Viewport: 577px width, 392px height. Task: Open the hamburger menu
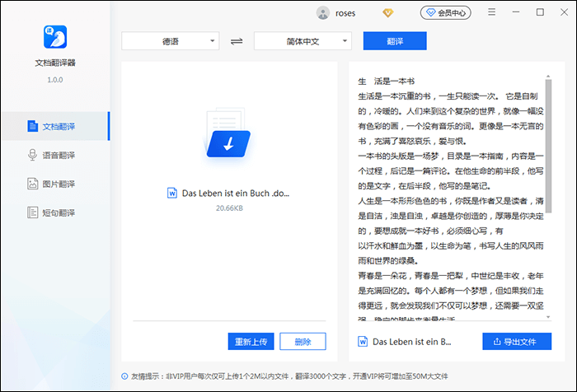point(491,12)
